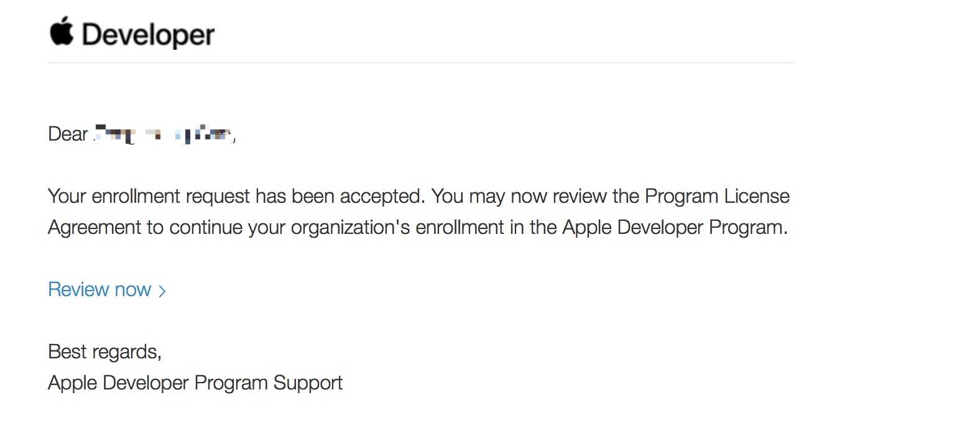Click the word Dear in greeting
Screen dimensions: 980x438
68,134
